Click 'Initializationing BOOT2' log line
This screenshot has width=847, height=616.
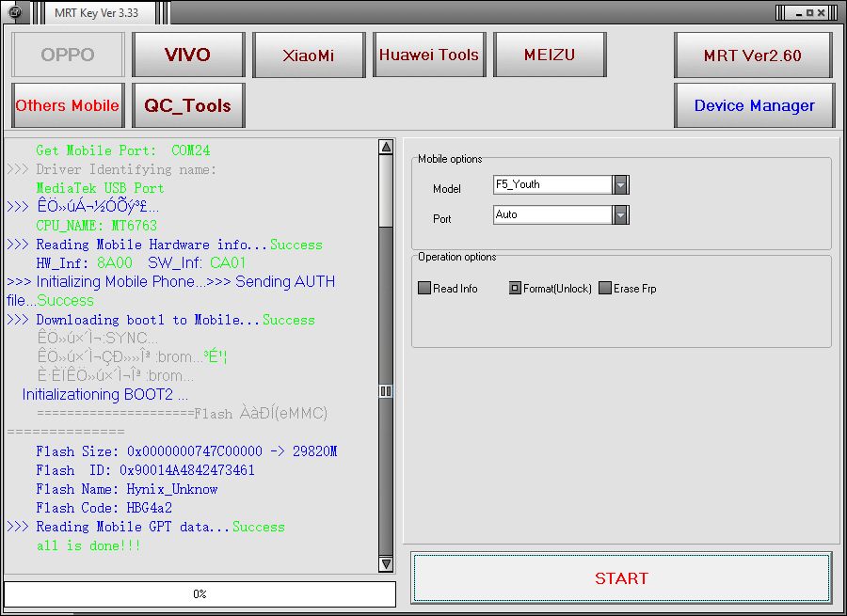click(105, 395)
